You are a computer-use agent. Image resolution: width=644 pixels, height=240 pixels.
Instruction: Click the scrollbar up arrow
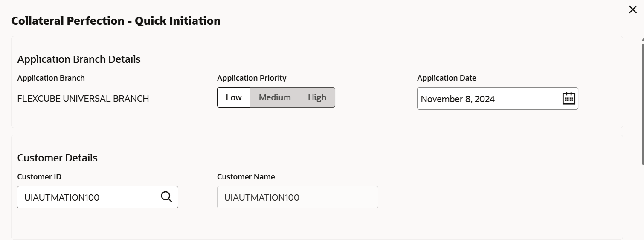[x=642, y=39]
